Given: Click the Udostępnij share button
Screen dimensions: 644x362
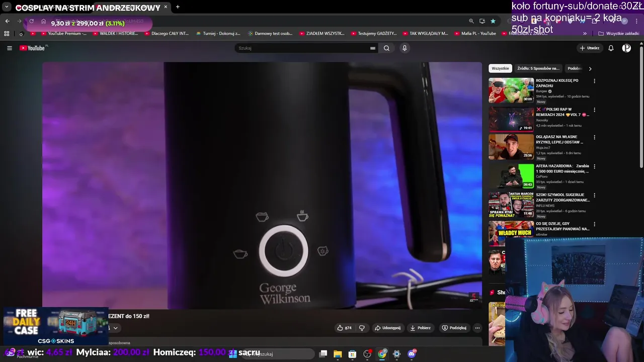Looking at the screenshot, I should 387,328.
